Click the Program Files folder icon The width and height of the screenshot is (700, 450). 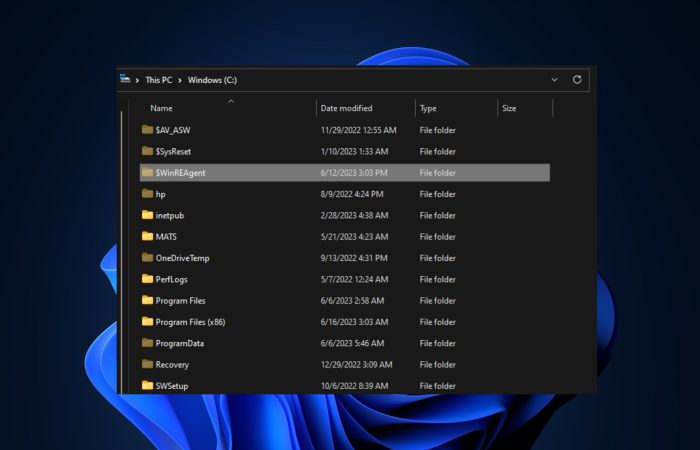tap(147, 300)
